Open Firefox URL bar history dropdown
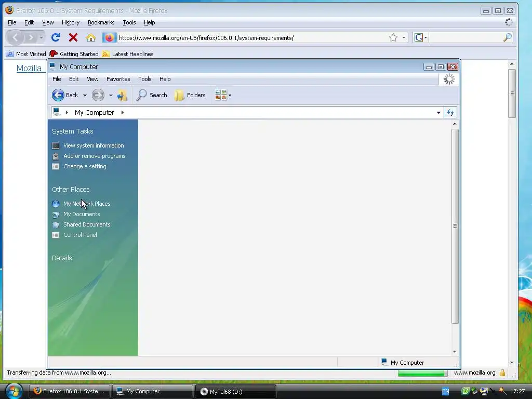Viewport: 532px width, 399px height. click(x=404, y=37)
